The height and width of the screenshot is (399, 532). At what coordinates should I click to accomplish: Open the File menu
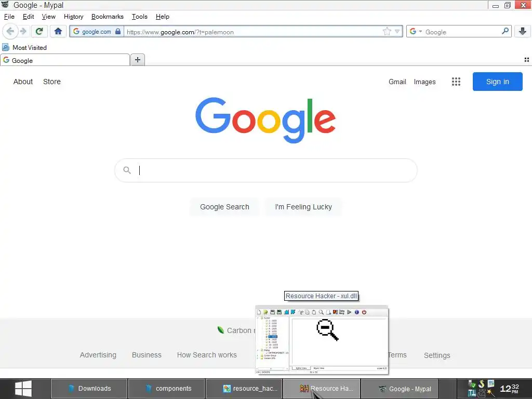[x=9, y=17]
